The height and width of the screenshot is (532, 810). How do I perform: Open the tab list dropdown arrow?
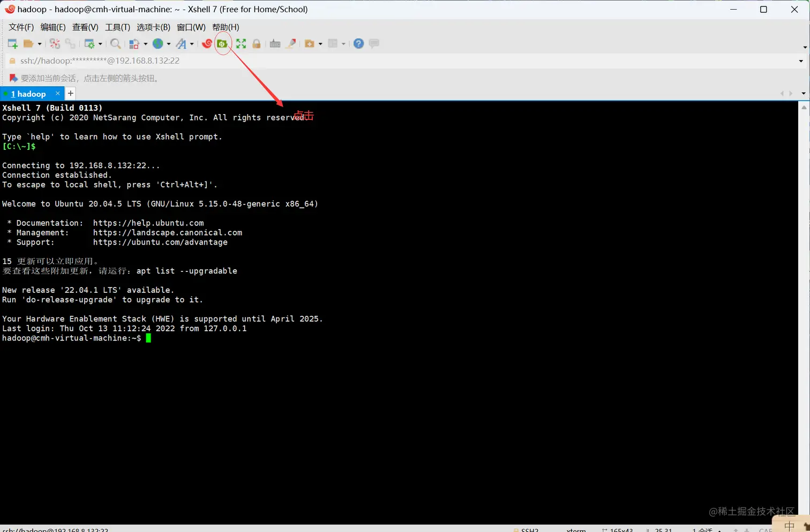click(x=803, y=94)
